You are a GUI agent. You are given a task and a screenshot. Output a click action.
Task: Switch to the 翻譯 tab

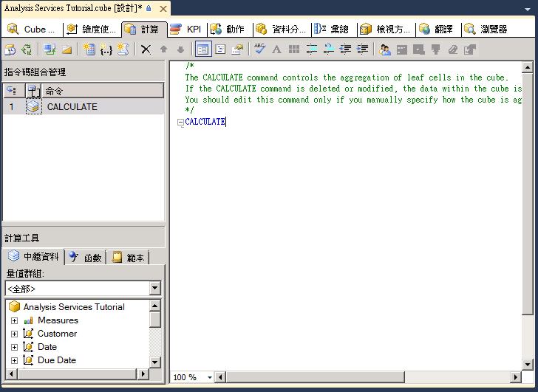(437, 30)
